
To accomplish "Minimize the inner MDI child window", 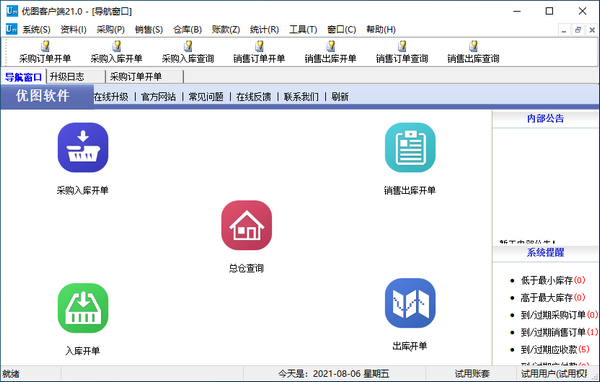I will (x=564, y=30).
